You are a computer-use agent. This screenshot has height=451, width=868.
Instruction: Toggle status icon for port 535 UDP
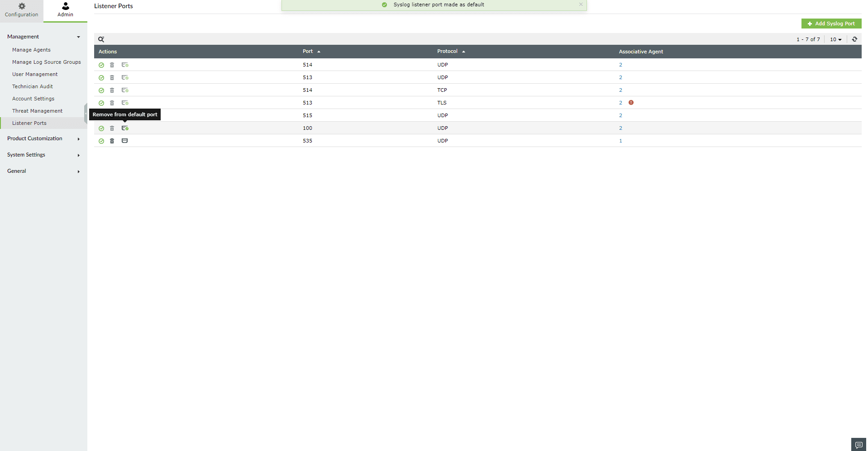click(x=101, y=141)
